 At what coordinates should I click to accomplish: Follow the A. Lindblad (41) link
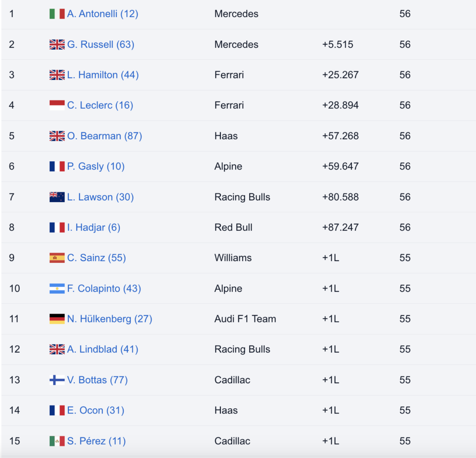[x=102, y=349]
